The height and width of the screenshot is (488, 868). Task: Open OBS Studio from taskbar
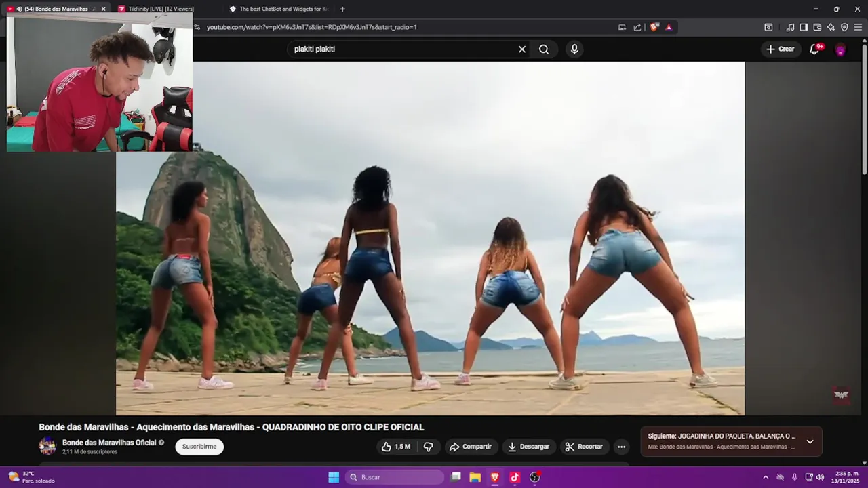click(x=534, y=477)
